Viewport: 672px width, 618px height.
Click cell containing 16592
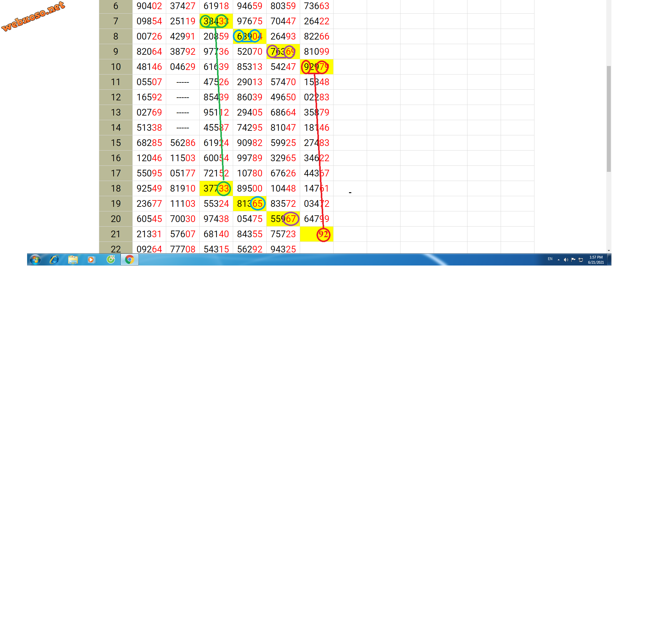pos(149,97)
